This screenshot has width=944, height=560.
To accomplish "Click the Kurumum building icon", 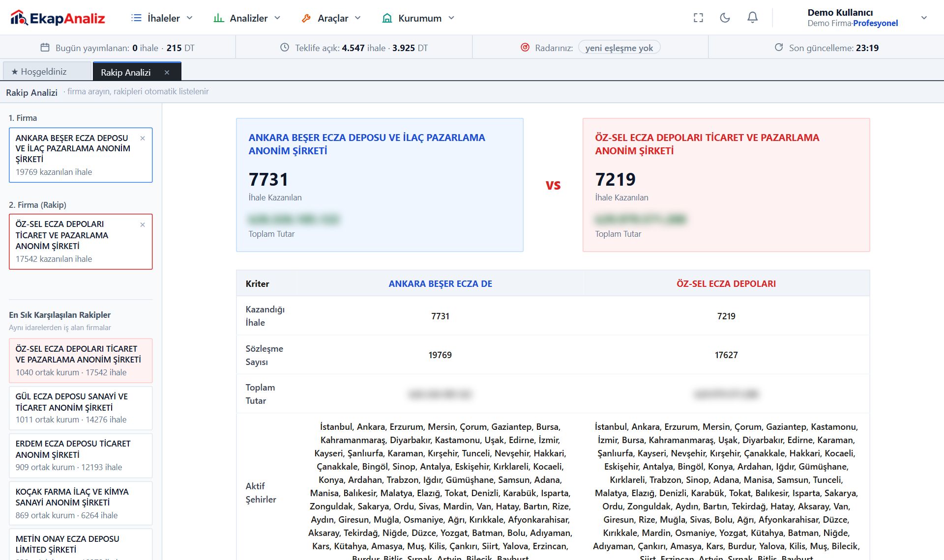I will pyautogui.click(x=387, y=18).
